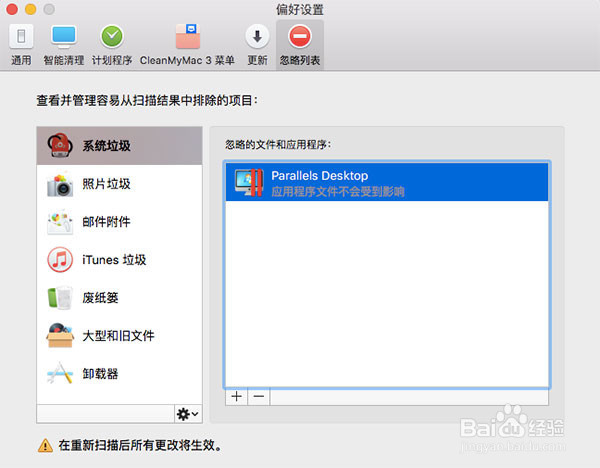
Task: Select 系统垃圾 in the category list
Action: coord(119,146)
